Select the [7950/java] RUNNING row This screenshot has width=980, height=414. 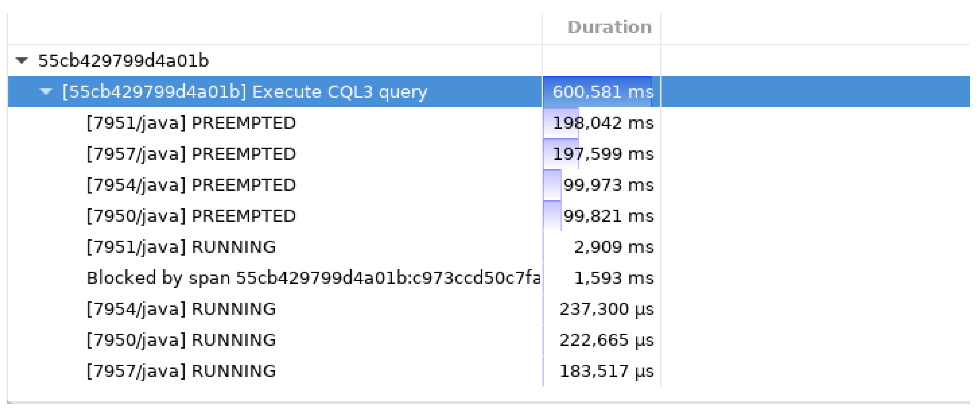(x=181, y=340)
